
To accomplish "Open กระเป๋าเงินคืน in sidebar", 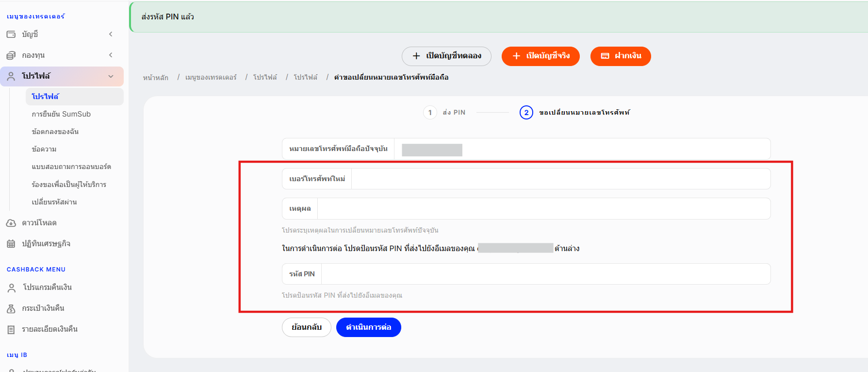I will (x=43, y=308).
